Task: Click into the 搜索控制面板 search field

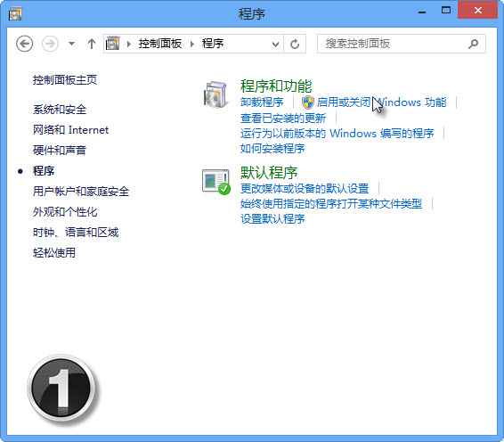Action: 392,44
